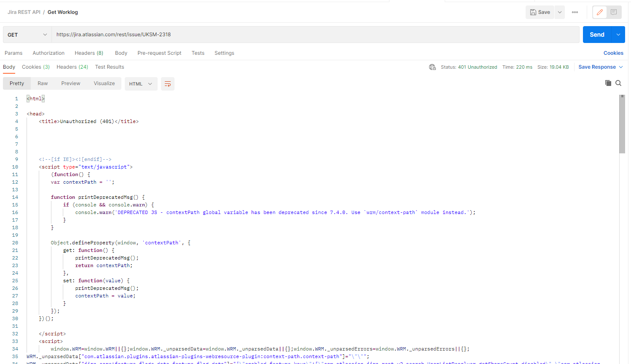Screen dimensions: 631x364
Task: Copy the response body with the copy icon
Action: click(x=608, y=83)
